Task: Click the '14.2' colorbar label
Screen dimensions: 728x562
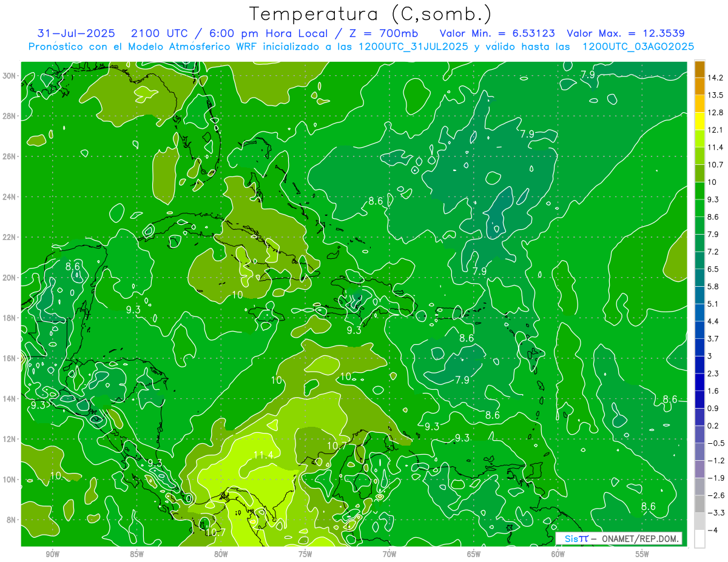Action: coord(715,78)
